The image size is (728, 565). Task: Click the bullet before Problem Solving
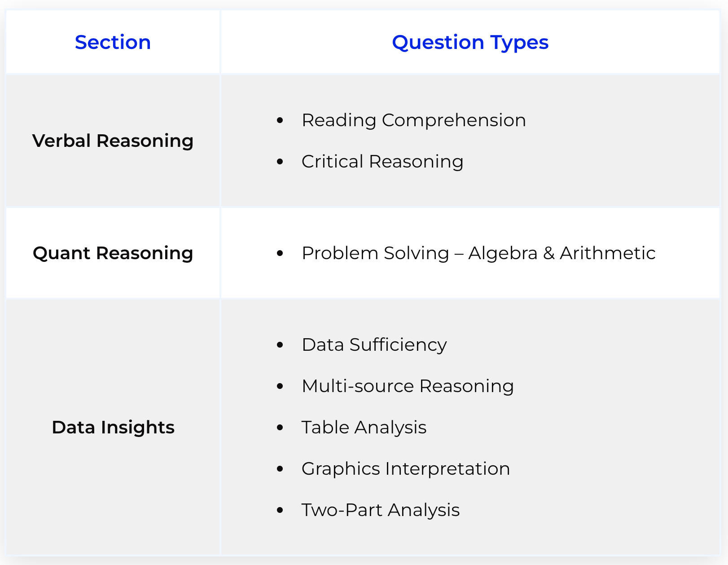pyautogui.click(x=280, y=253)
